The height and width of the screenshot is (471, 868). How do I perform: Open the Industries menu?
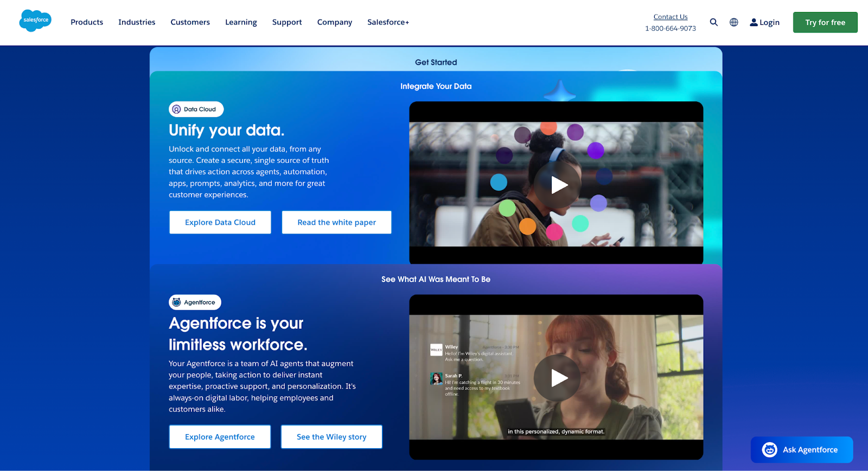coord(137,22)
